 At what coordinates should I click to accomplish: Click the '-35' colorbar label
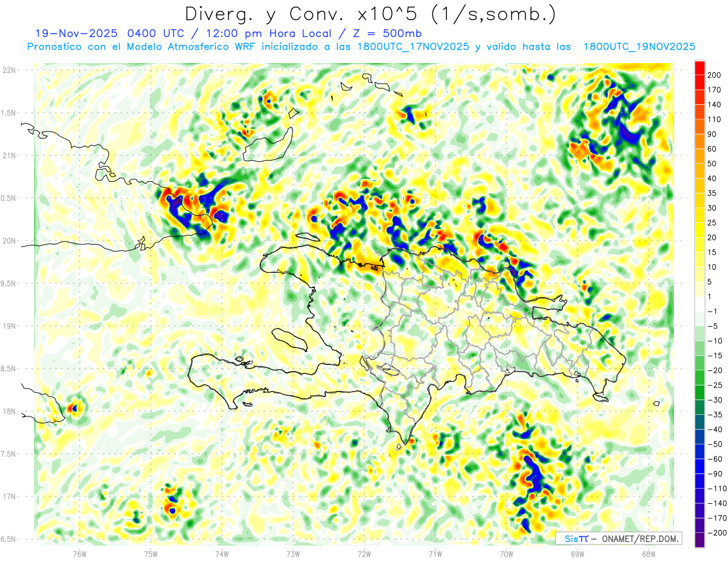point(714,414)
